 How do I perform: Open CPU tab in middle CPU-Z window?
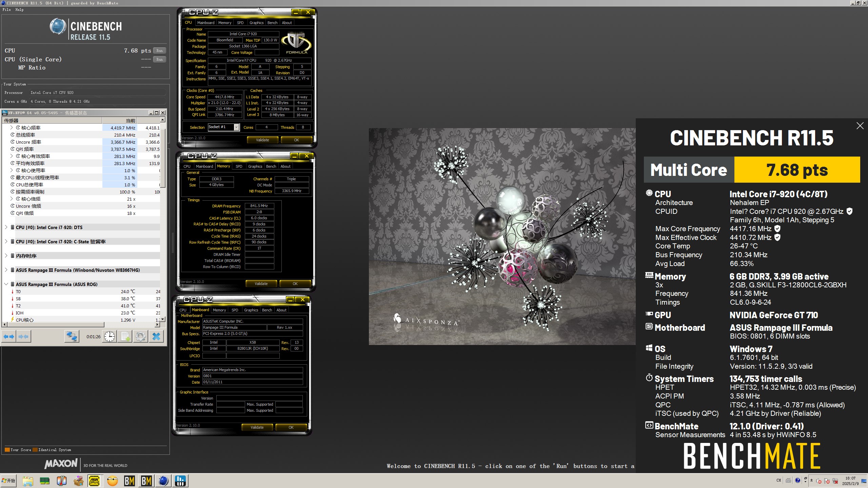pos(187,166)
